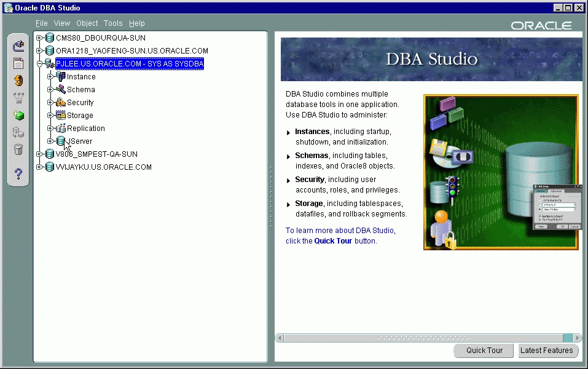This screenshot has height=369, width=588.
Task: Click the report icon in left toolbar
Action: (18, 63)
